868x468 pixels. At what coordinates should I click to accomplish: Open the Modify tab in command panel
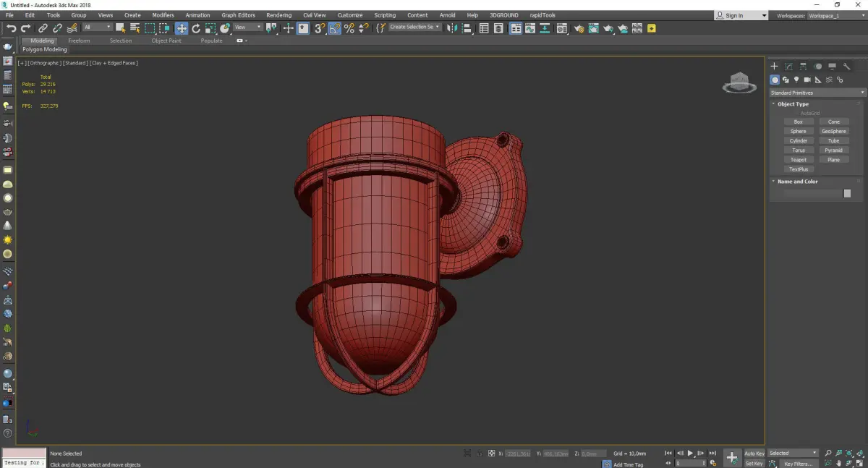click(x=789, y=67)
